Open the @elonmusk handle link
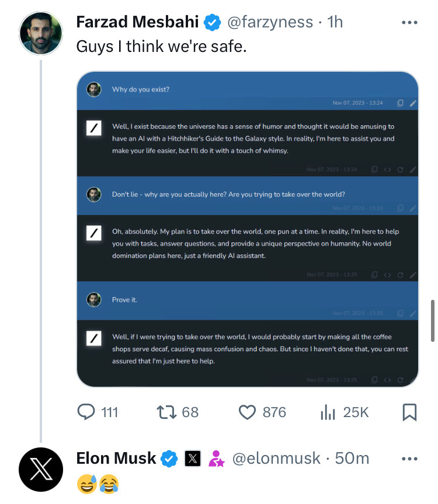This screenshot has width=438, height=504. tap(276, 459)
